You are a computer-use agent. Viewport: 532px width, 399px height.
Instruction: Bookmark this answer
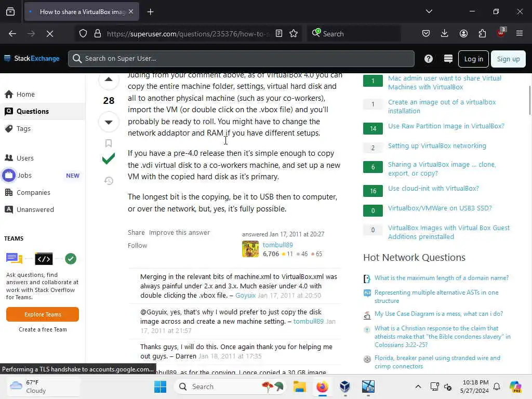click(109, 143)
